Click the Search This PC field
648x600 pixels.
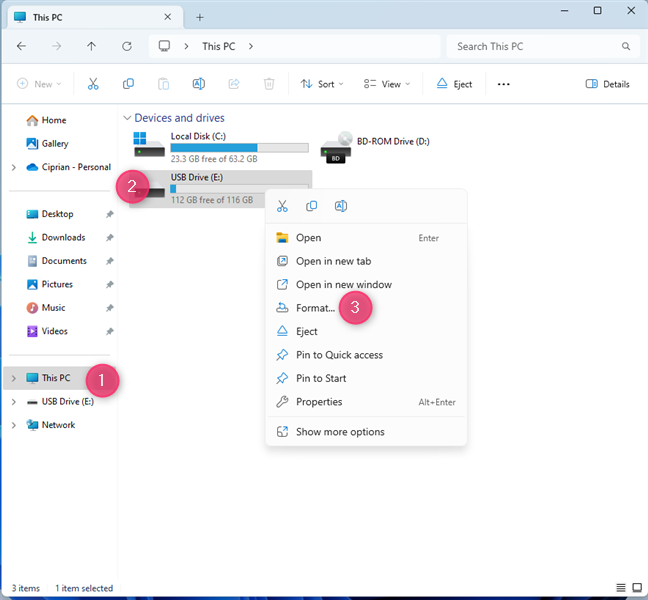(540, 46)
